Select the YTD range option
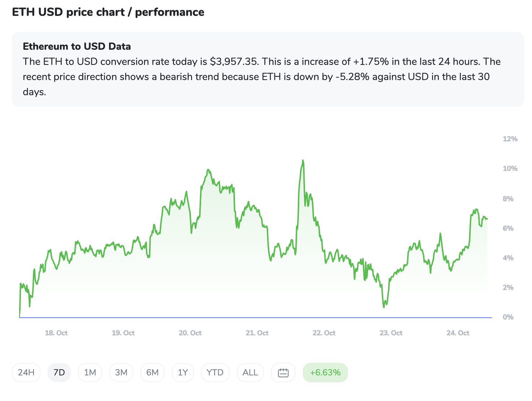The width and height of the screenshot is (532, 401). (x=215, y=373)
